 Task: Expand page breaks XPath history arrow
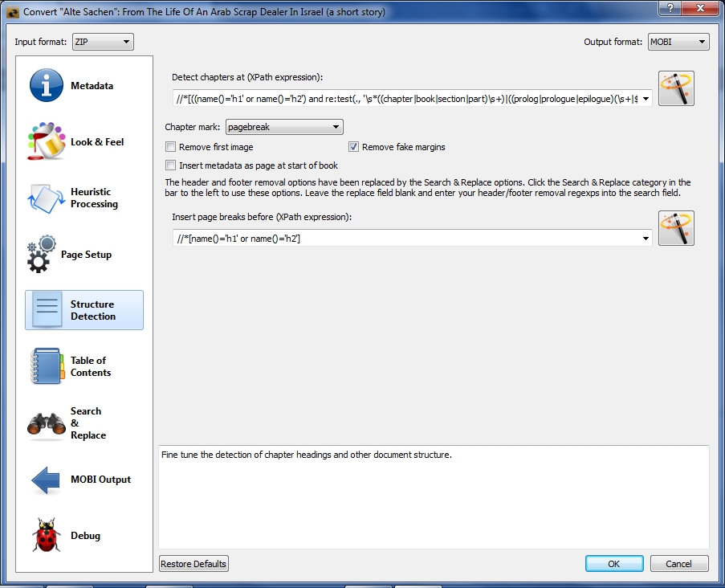[x=646, y=239]
